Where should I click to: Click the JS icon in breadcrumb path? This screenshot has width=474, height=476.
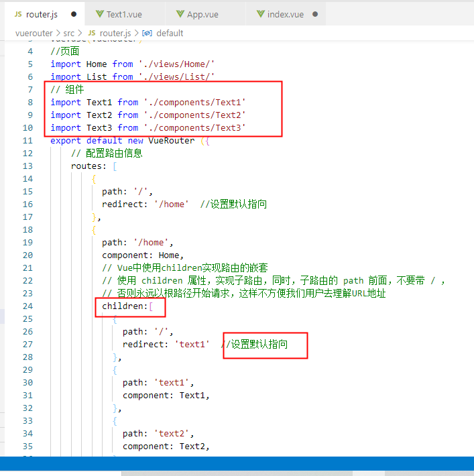tap(92, 33)
